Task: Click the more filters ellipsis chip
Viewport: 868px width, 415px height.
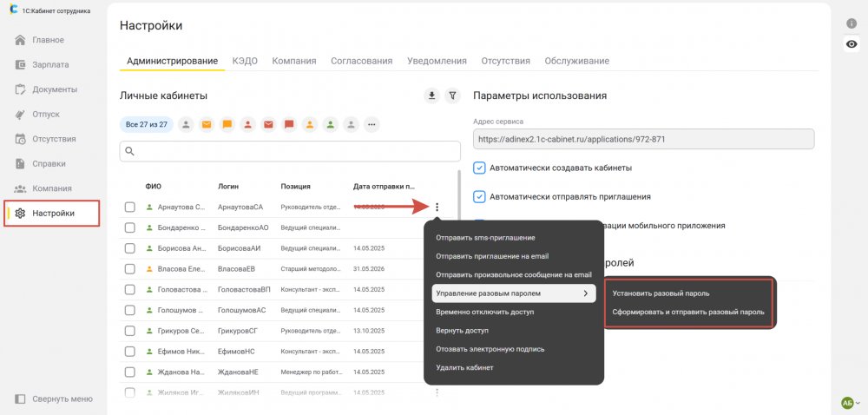Action: (372, 124)
